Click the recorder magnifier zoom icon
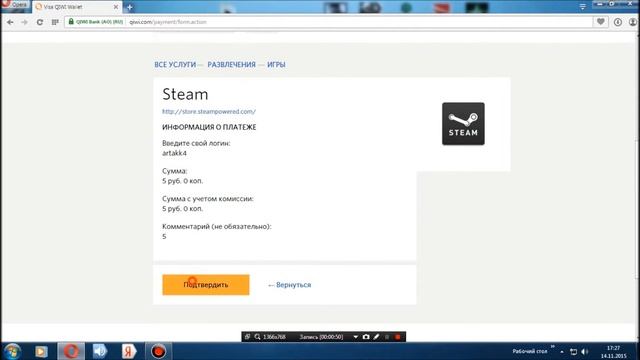Image resolution: width=640 pixels, height=360 pixels. coord(257,337)
